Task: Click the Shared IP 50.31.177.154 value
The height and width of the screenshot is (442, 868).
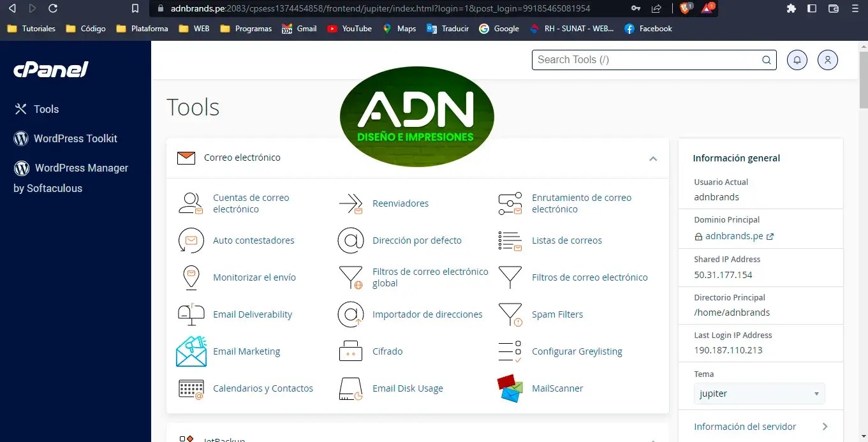Action: (723, 275)
